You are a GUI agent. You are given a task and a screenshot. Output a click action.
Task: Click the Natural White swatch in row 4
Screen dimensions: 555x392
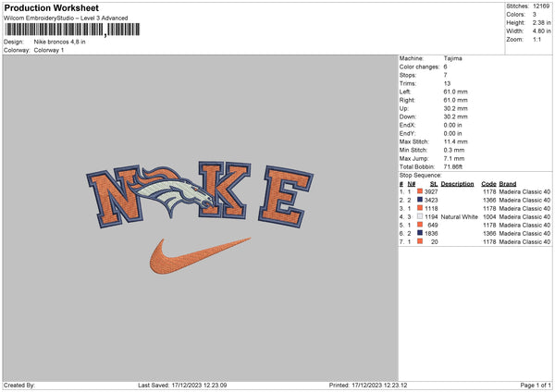(420, 216)
